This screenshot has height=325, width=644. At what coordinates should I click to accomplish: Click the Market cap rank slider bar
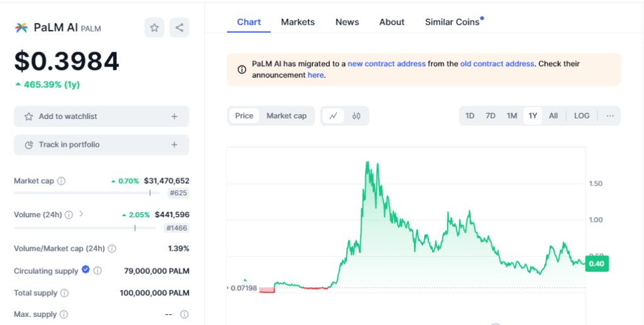[87, 193]
